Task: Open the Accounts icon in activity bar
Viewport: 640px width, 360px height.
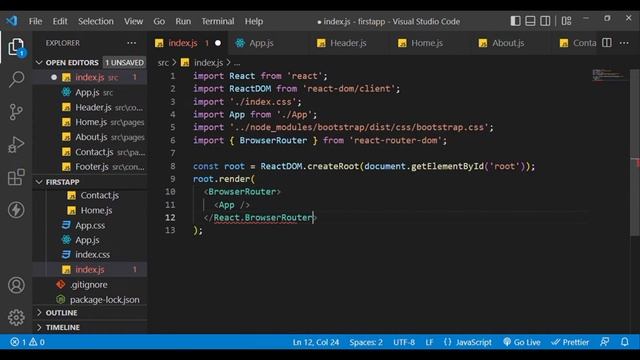Action: 16,285
